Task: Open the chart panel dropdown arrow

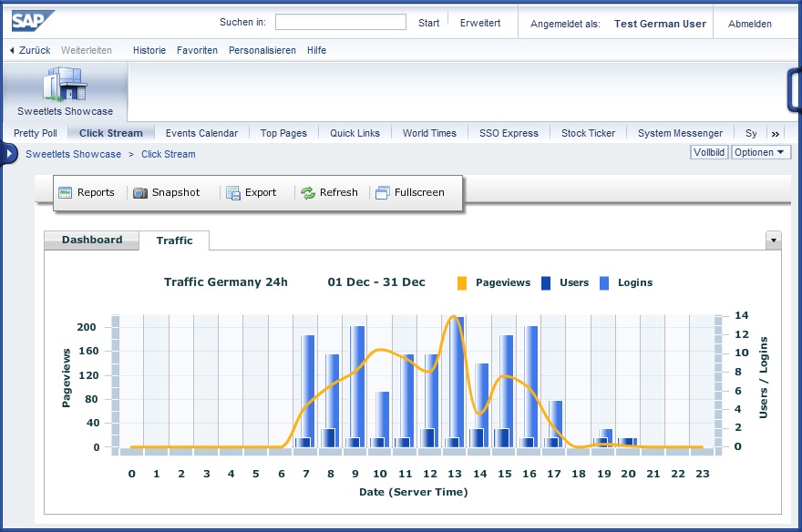Action: (x=774, y=240)
